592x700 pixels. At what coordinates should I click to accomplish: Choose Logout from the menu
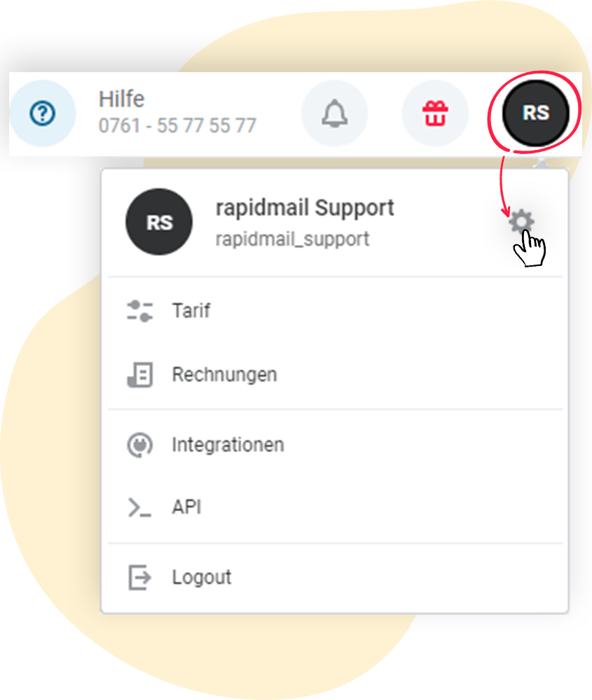point(335,577)
